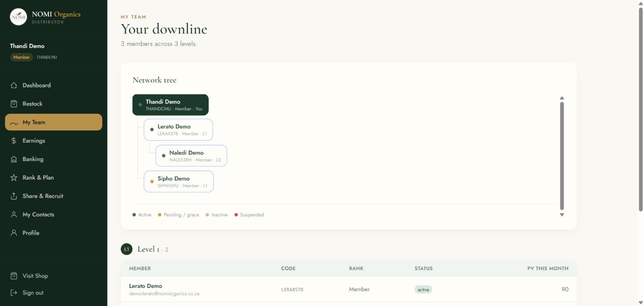Click the THANDCMU code in sidebar
The width and height of the screenshot is (644, 306).
[47, 57]
